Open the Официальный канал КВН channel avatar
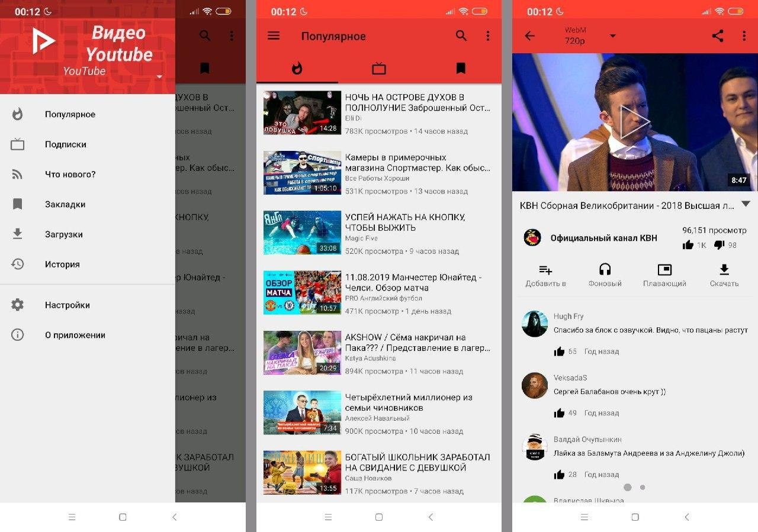 pos(532,238)
